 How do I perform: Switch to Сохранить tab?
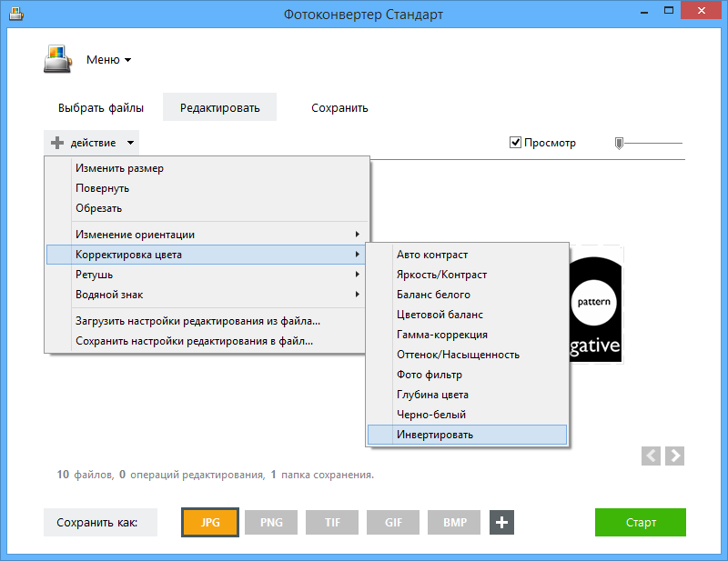[x=339, y=107]
